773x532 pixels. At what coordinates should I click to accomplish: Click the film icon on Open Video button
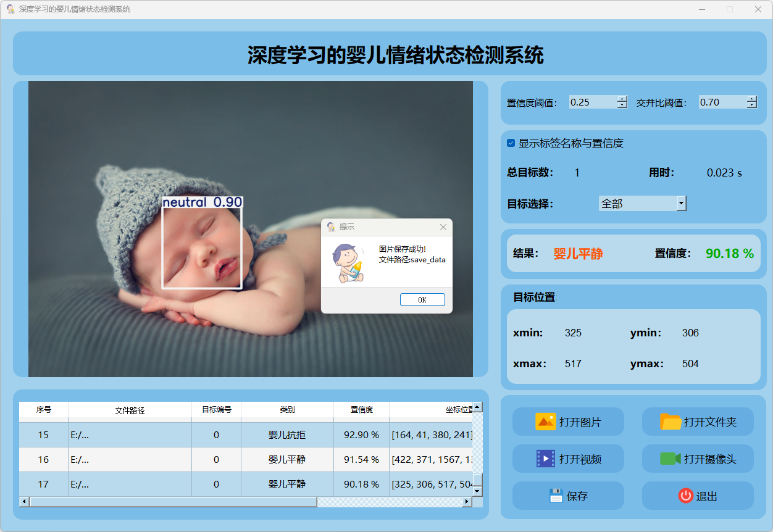(545, 459)
